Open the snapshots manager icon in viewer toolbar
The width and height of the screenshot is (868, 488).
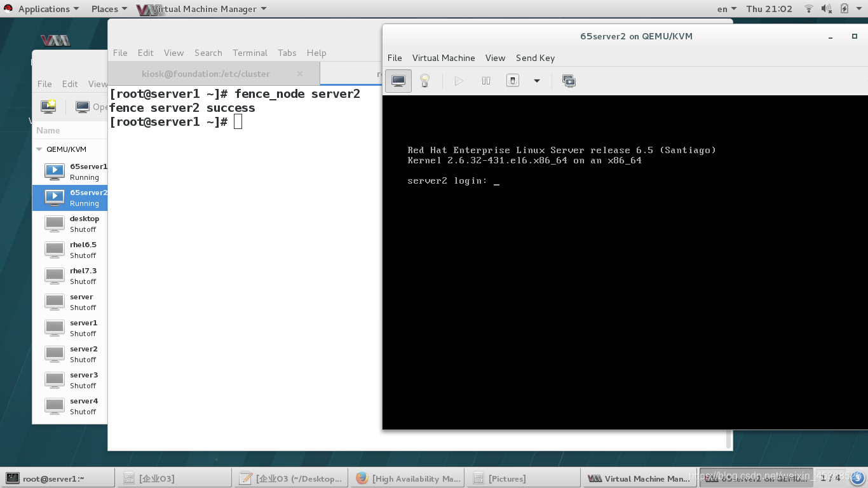click(569, 81)
